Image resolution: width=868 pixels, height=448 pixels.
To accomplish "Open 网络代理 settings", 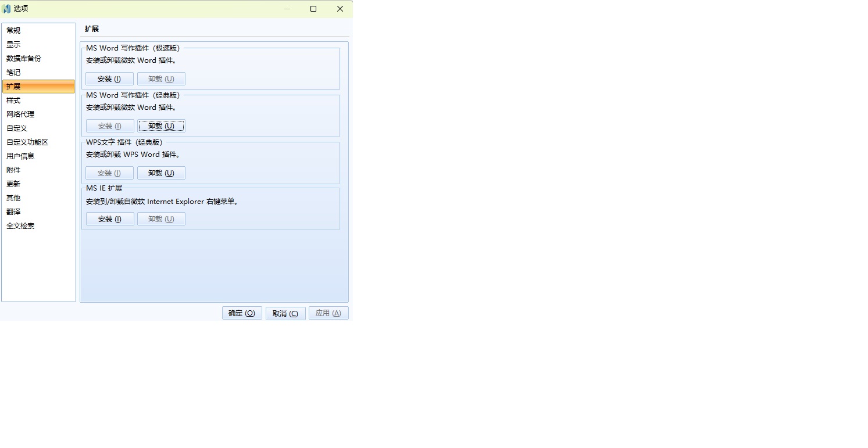I will pyautogui.click(x=38, y=114).
